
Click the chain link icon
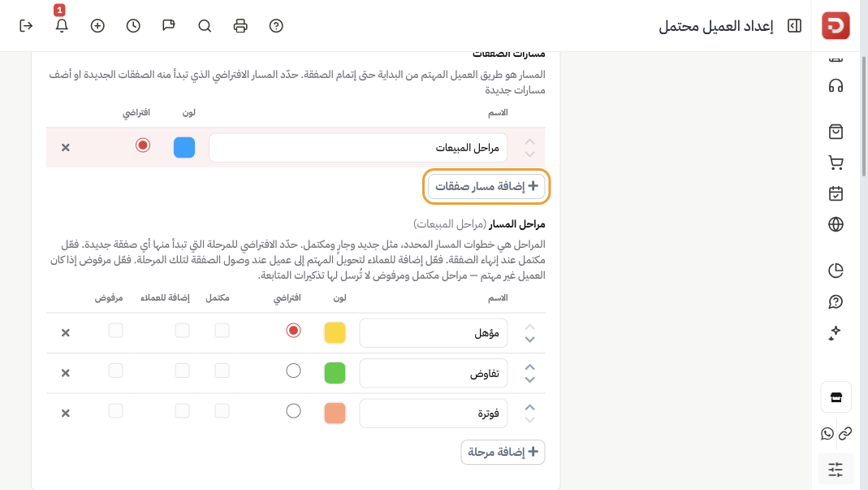point(845,433)
